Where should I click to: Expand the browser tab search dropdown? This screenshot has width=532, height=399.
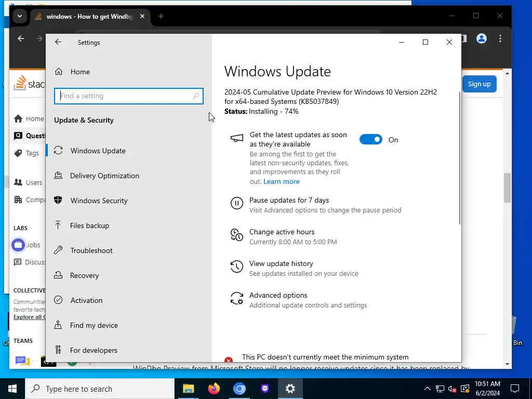(x=20, y=16)
